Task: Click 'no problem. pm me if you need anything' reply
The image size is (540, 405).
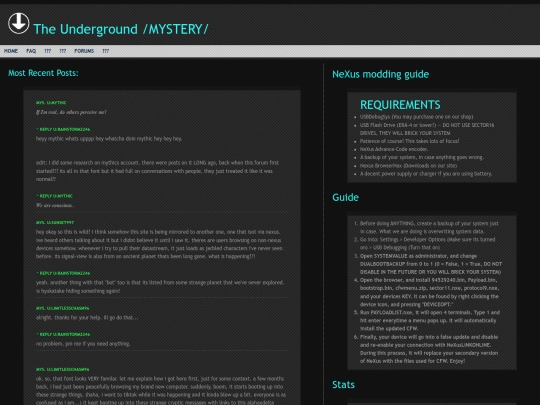Action: (83, 344)
